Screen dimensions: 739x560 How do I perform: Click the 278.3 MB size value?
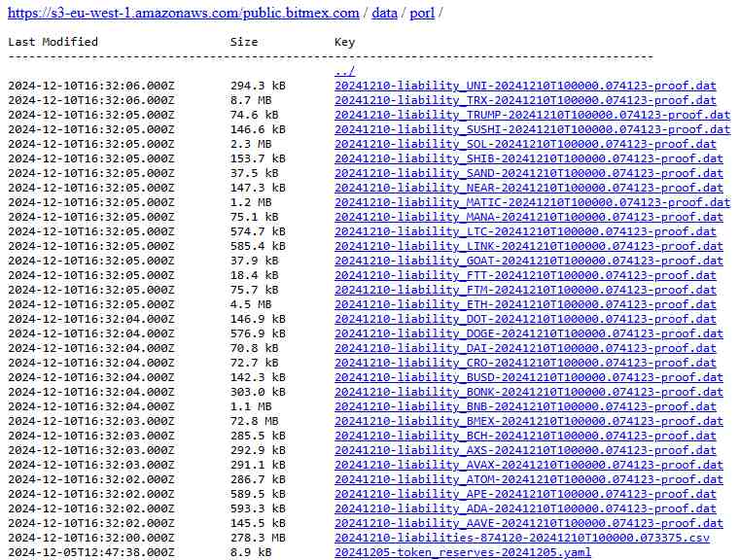pyautogui.click(x=258, y=539)
